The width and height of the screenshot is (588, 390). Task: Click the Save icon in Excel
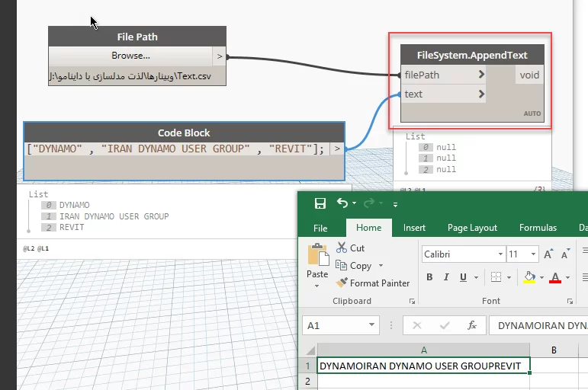[x=320, y=203]
